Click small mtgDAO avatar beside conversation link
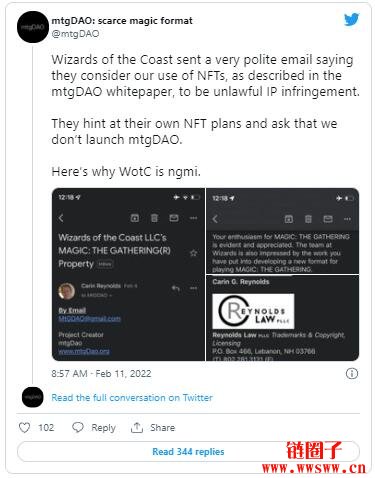375x478 pixels. tap(33, 397)
